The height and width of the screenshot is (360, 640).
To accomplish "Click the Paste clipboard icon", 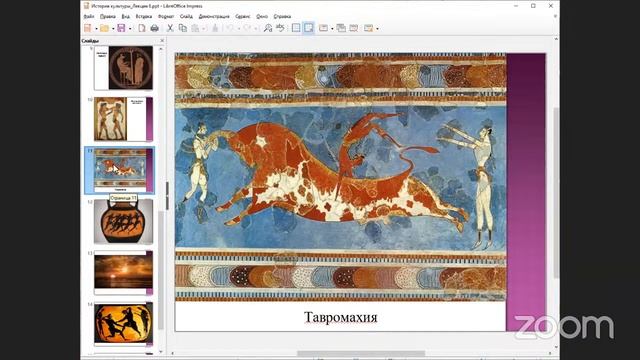I will pos(195,28).
